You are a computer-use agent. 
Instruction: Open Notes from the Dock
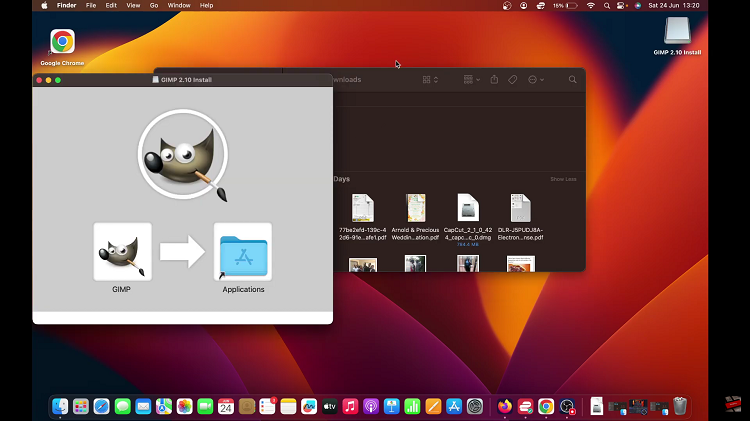point(288,407)
